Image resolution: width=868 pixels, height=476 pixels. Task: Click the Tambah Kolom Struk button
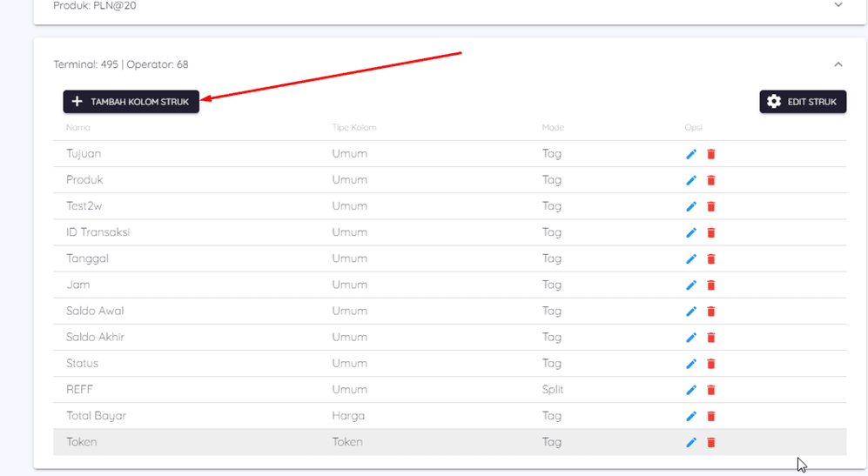point(131,102)
